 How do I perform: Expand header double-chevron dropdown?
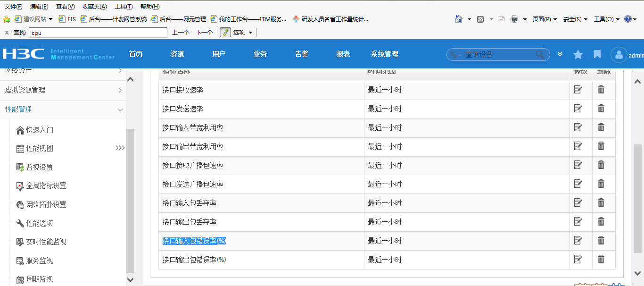click(x=560, y=54)
